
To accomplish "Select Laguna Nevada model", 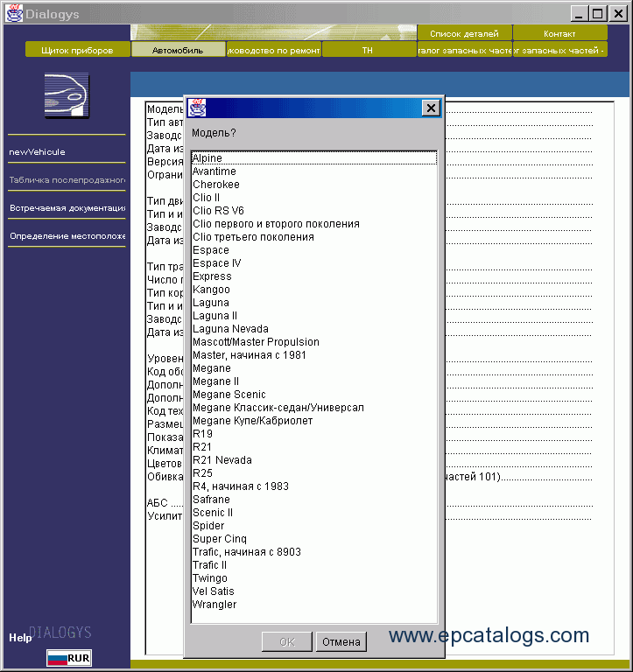I will tap(314, 329).
